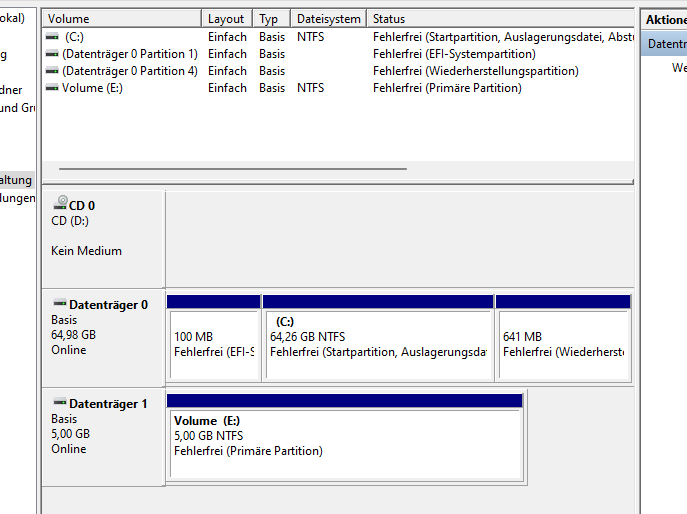Image resolution: width=687 pixels, height=514 pixels.
Task: Sort by the Dateisystem column header
Action: (328, 19)
